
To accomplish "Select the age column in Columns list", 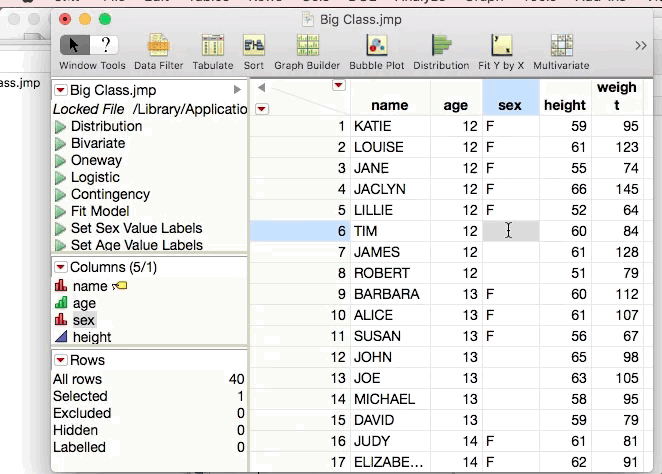I will 84,303.
